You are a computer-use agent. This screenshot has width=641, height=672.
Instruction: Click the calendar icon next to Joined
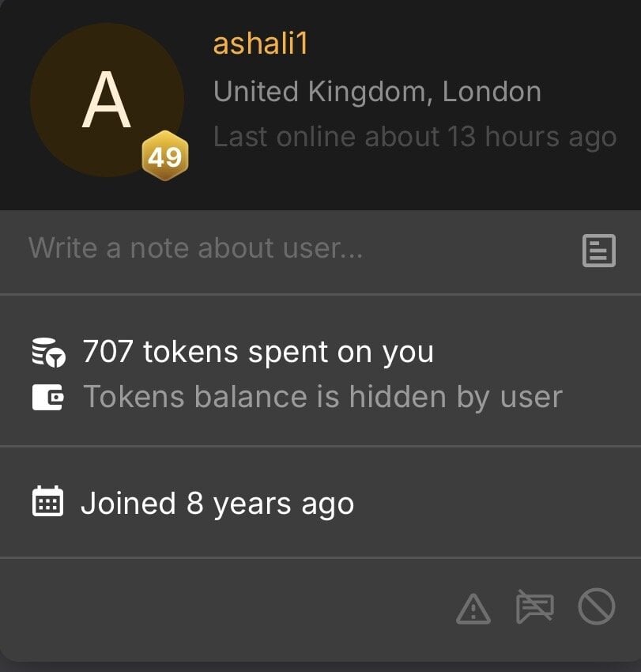point(47,503)
